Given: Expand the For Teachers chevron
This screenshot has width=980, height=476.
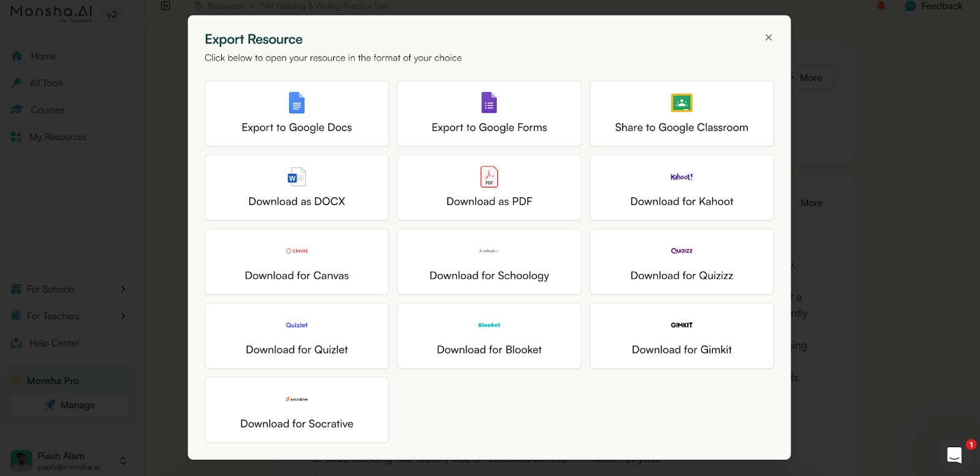Looking at the screenshot, I should [x=123, y=316].
